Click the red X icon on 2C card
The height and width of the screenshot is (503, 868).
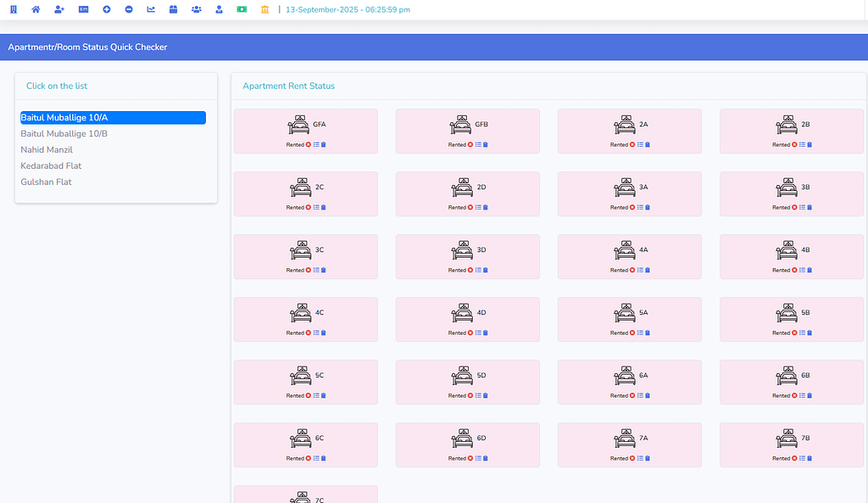(309, 207)
